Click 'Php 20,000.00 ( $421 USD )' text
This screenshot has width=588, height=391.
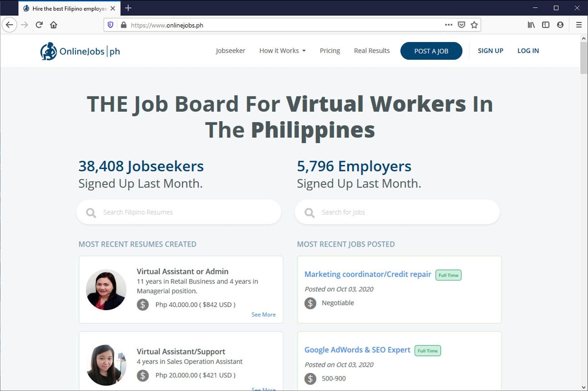196,375
